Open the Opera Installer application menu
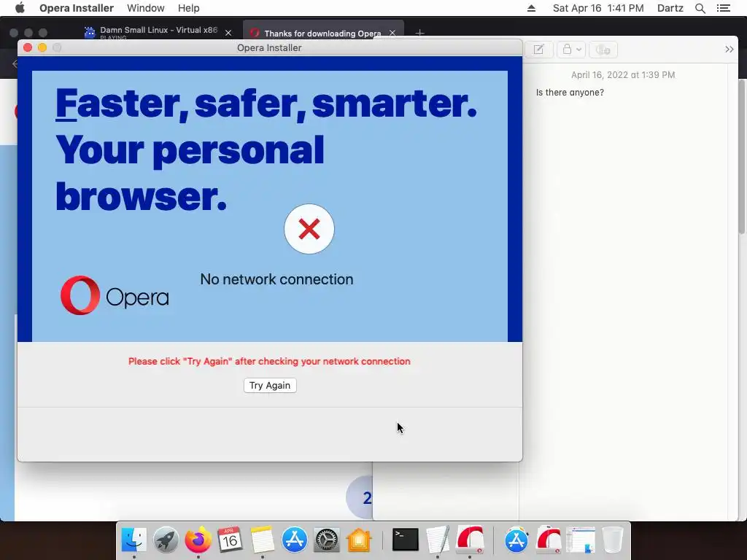Screen dimensions: 747x560 coord(76,8)
